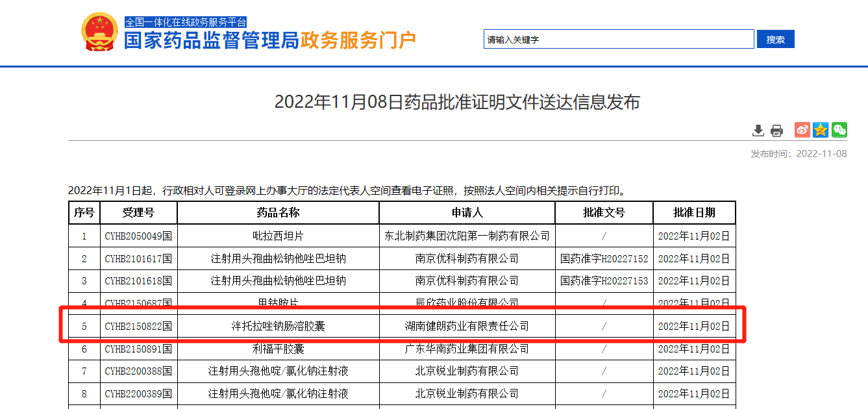Click the national emblem logo
The height and width of the screenshot is (409, 868).
click(x=100, y=32)
